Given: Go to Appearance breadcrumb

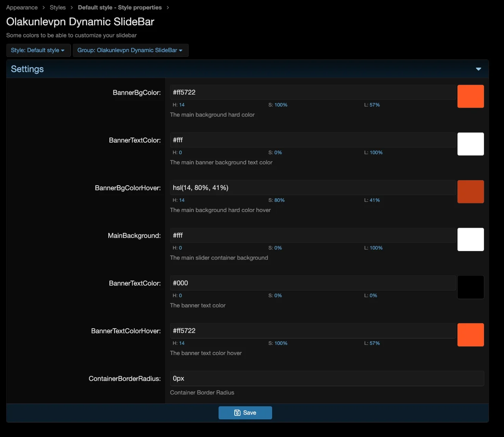Looking at the screenshot, I should [22, 7].
